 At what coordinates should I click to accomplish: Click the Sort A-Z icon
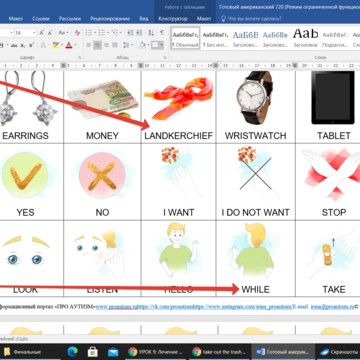click(151, 33)
